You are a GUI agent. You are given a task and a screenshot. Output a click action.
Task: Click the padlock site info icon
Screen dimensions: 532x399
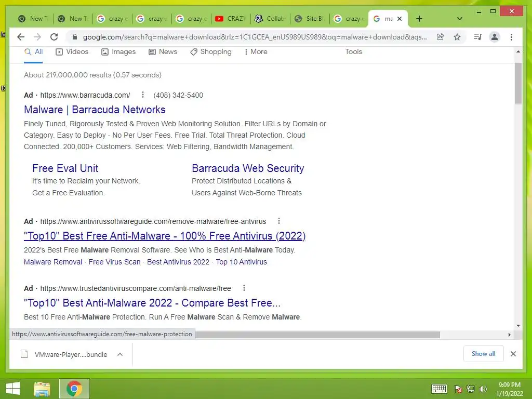[x=75, y=37]
